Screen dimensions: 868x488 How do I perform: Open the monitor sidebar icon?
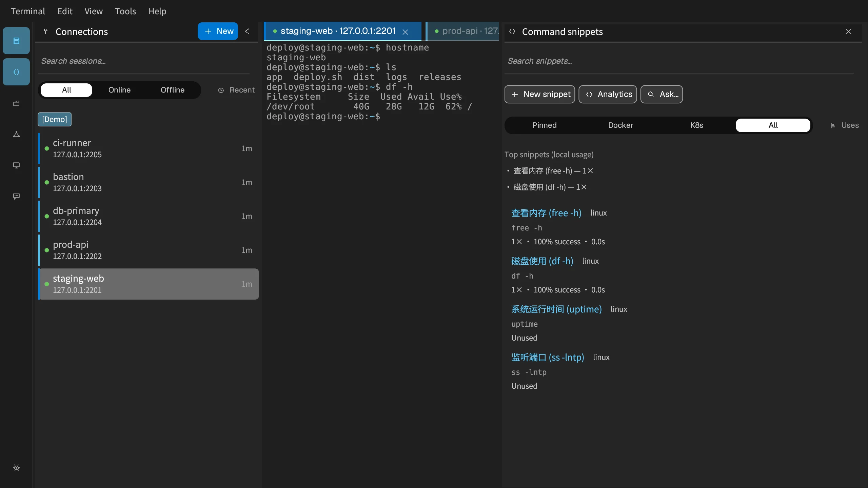16,165
